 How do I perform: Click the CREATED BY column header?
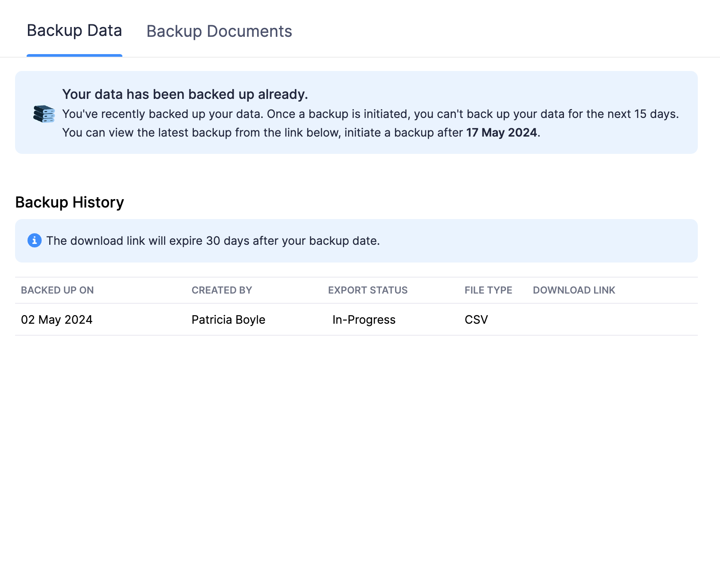(x=222, y=290)
